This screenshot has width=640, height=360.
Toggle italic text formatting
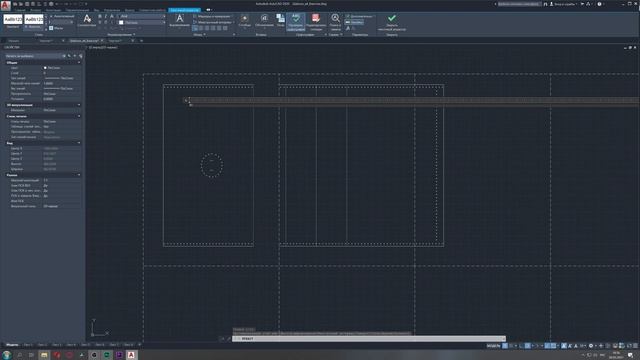pos(105,16)
